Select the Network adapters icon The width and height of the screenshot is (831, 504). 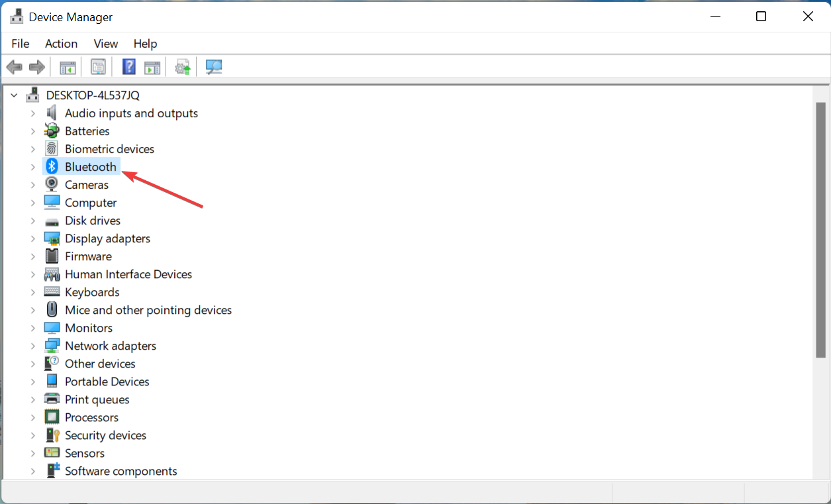coord(52,346)
